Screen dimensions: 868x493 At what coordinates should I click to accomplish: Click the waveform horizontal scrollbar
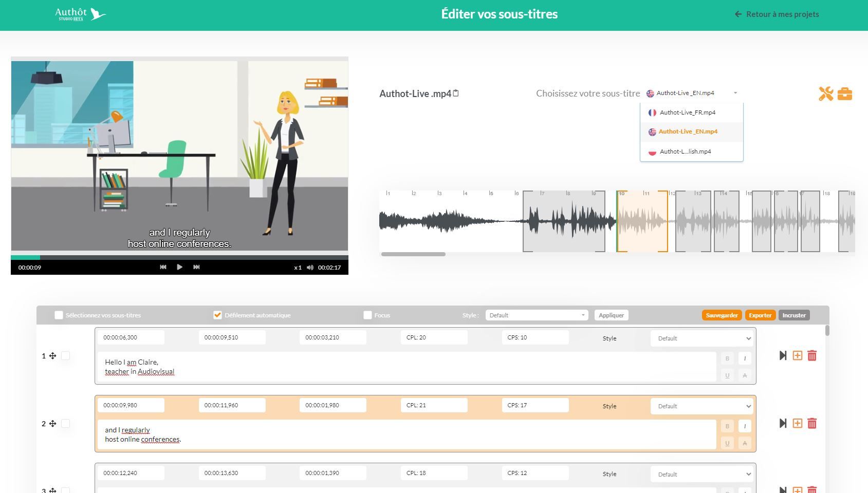click(x=413, y=254)
